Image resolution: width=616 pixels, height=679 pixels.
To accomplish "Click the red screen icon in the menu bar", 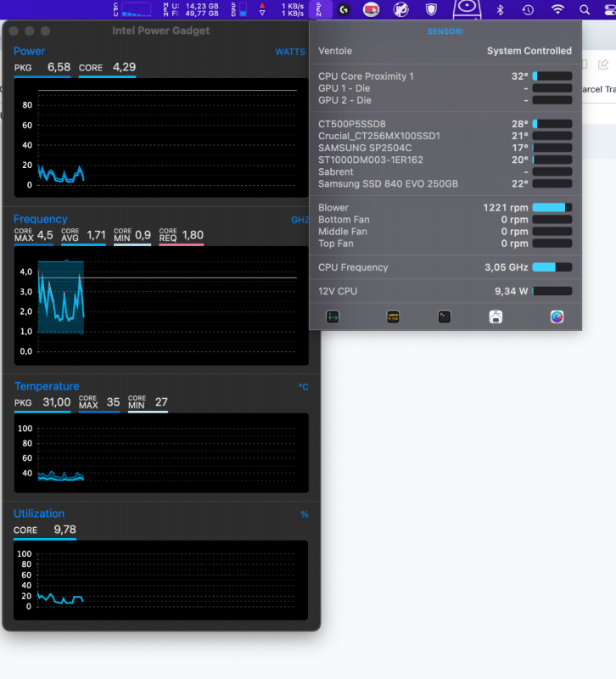I will coord(371,9).
